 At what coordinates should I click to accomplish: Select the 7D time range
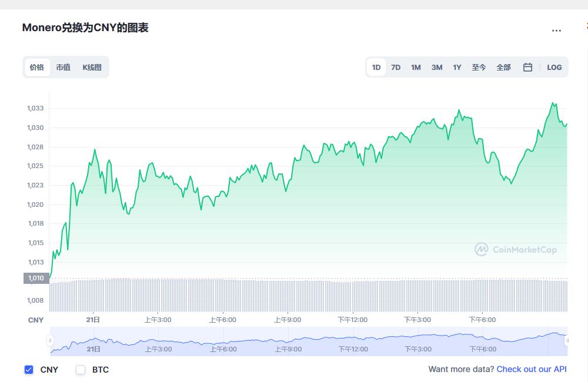[x=395, y=67]
